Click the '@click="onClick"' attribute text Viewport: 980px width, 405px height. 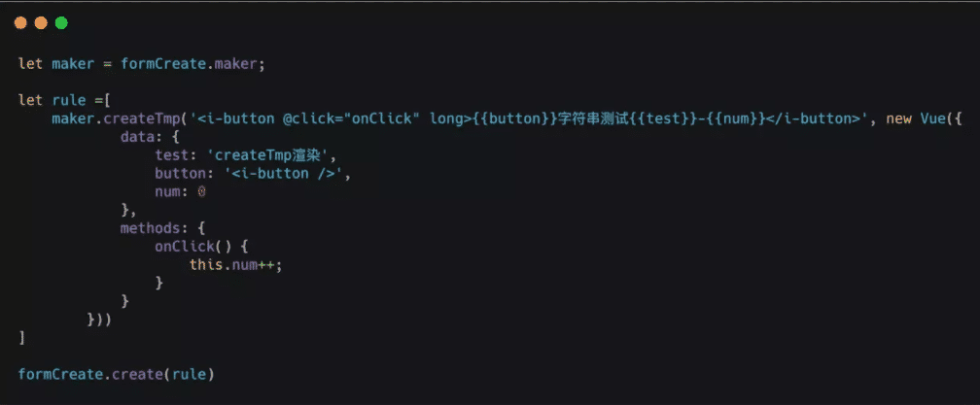tap(352, 119)
